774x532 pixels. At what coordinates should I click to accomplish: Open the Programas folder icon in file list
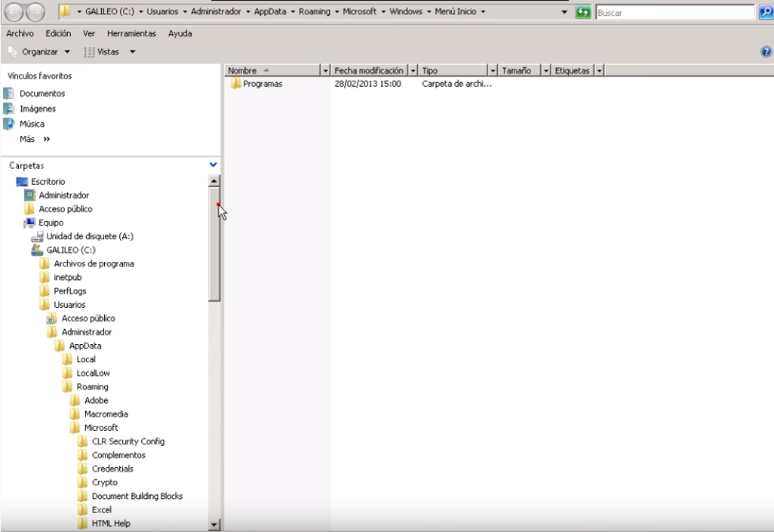coord(236,84)
